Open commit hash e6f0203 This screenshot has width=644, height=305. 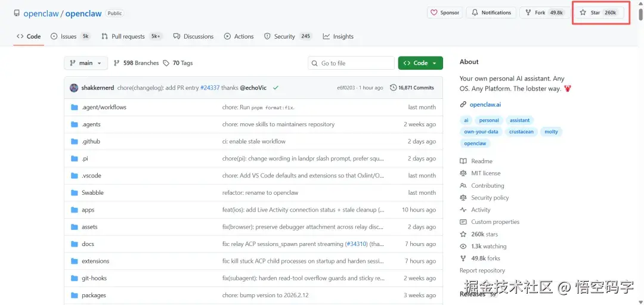pos(346,88)
